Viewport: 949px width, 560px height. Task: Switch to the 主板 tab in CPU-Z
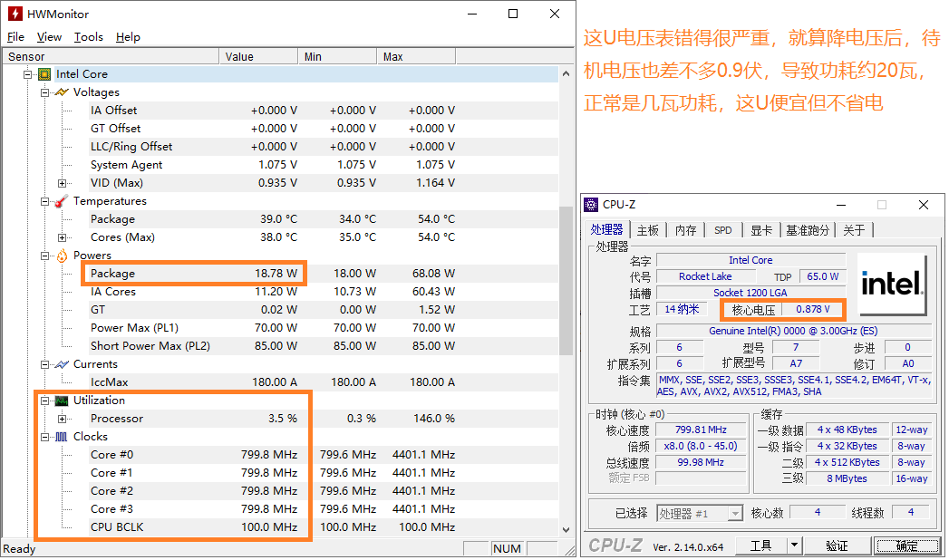tap(647, 230)
